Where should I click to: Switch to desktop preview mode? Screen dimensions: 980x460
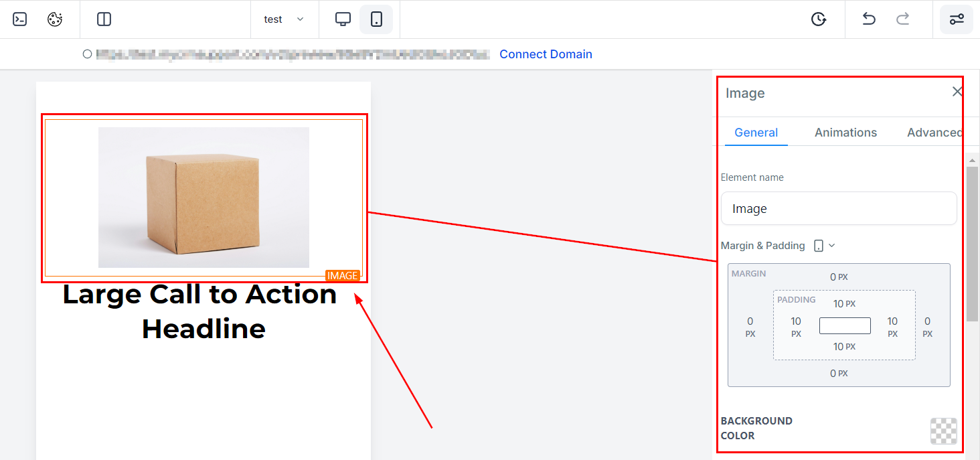point(343,19)
